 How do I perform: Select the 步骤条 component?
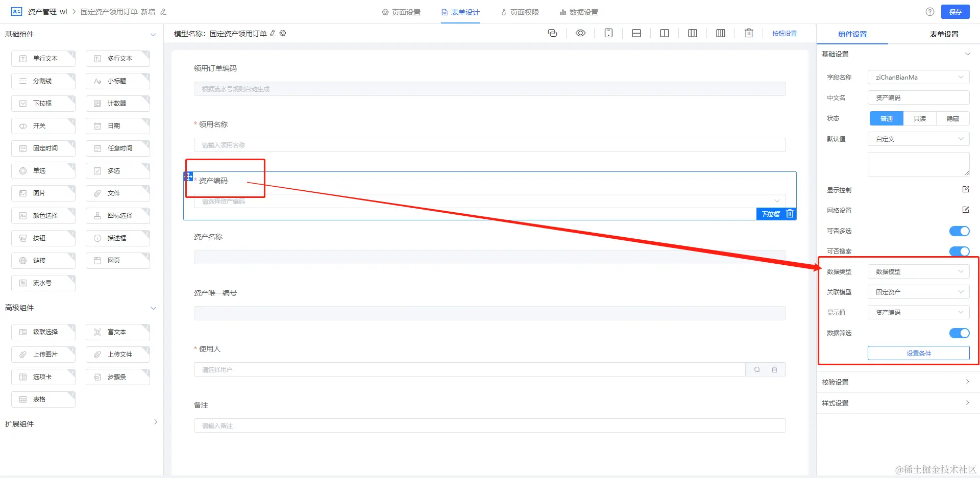click(118, 377)
